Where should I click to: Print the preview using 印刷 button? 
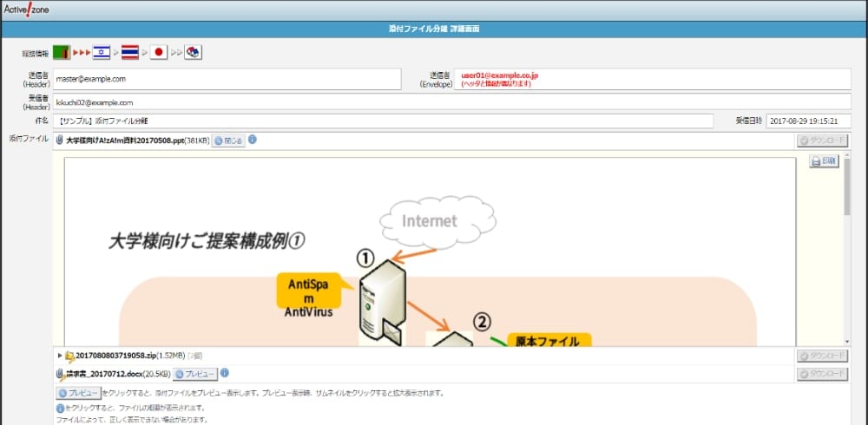coord(823,161)
